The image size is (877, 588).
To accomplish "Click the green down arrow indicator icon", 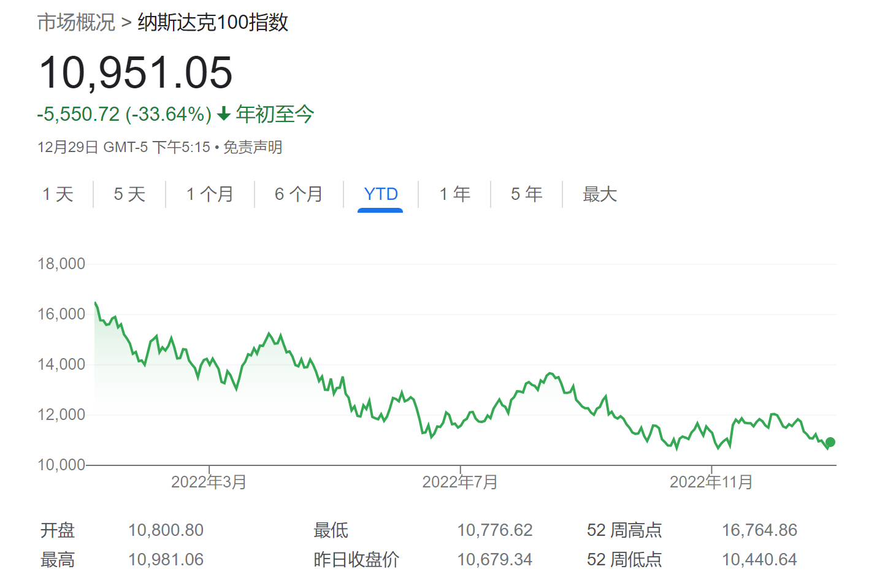I will click(223, 114).
